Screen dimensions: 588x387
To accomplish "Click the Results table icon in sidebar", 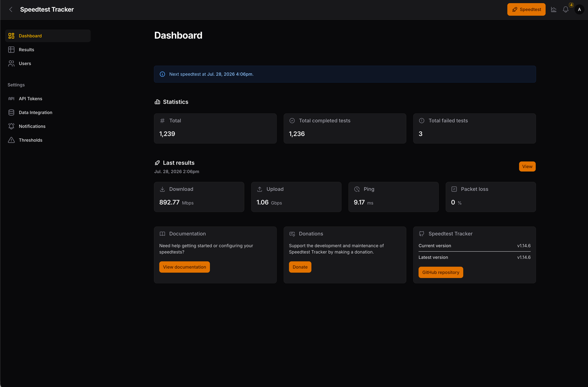I will point(11,50).
